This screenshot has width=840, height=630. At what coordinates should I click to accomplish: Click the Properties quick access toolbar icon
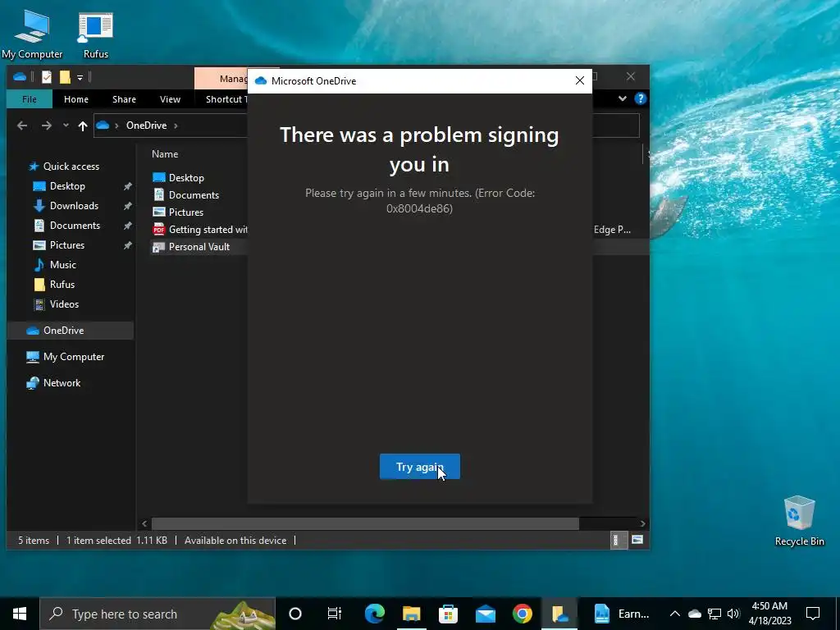pos(47,77)
